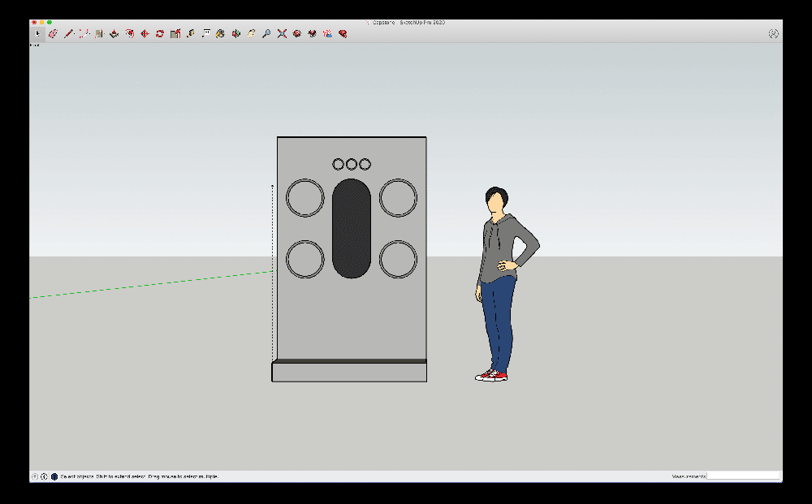Screen dimensions: 812x504
Task: Select the Tape Measure tool
Action: click(191, 33)
